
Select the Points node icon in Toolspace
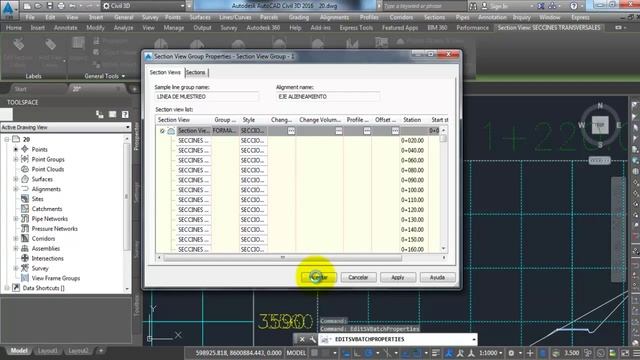click(x=25, y=149)
